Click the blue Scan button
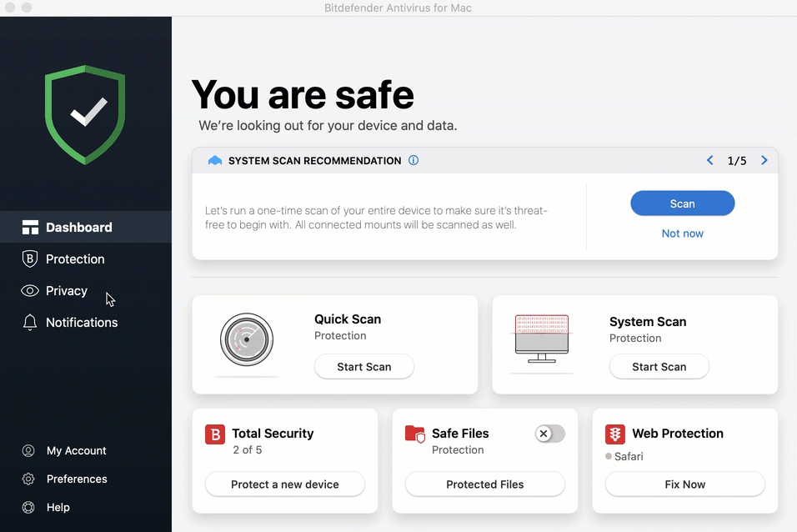The height and width of the screenshot is (532, 797). click(682, 203)
